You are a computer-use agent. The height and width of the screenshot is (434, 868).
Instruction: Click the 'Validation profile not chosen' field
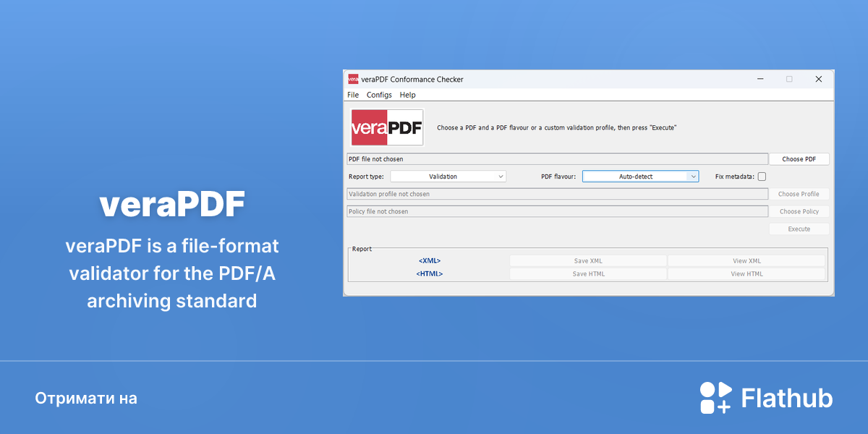point(557,194)
